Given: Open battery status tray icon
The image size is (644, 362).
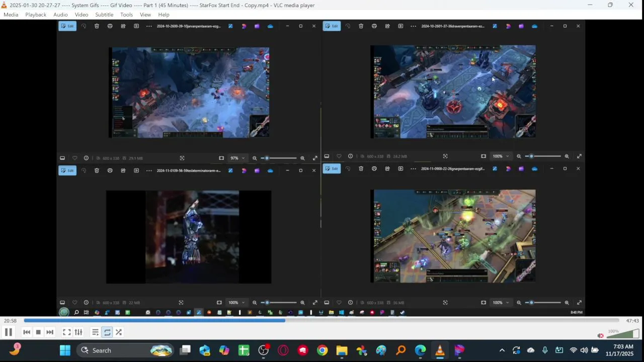Looking at the screenshot, I should coord(595,350).
